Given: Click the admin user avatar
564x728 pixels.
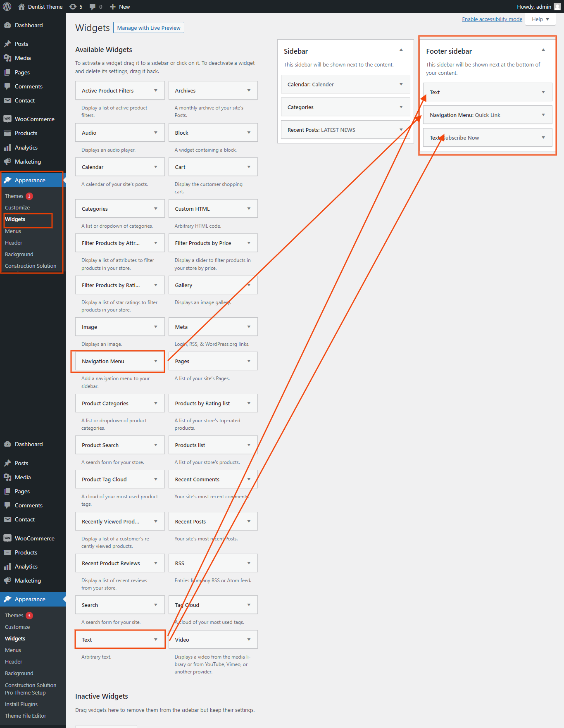Looking at the screenshot, I should pos(557,7).
